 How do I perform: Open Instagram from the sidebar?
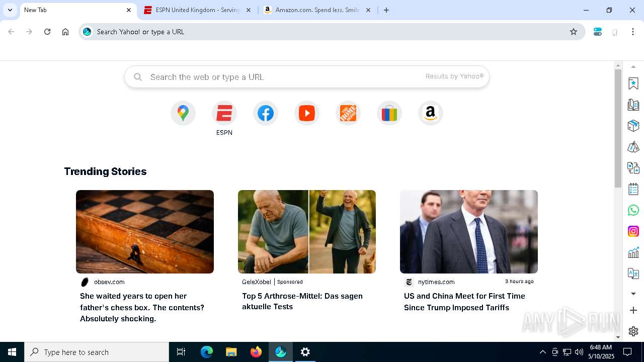coord(633,231)
